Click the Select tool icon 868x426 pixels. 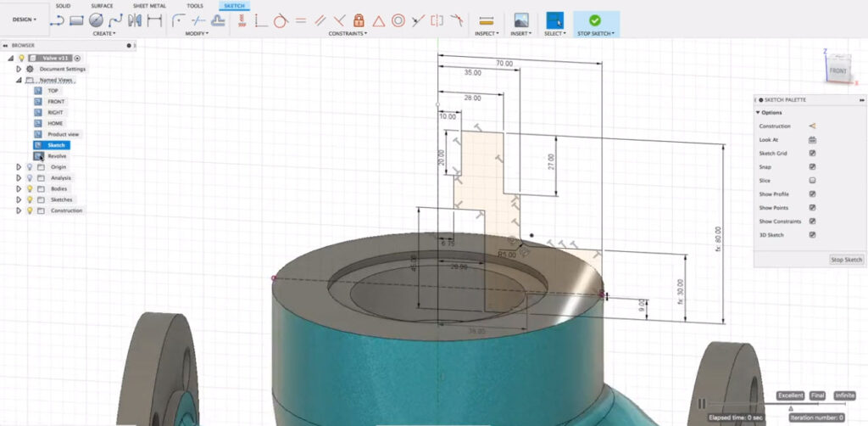tap(554, 20)
